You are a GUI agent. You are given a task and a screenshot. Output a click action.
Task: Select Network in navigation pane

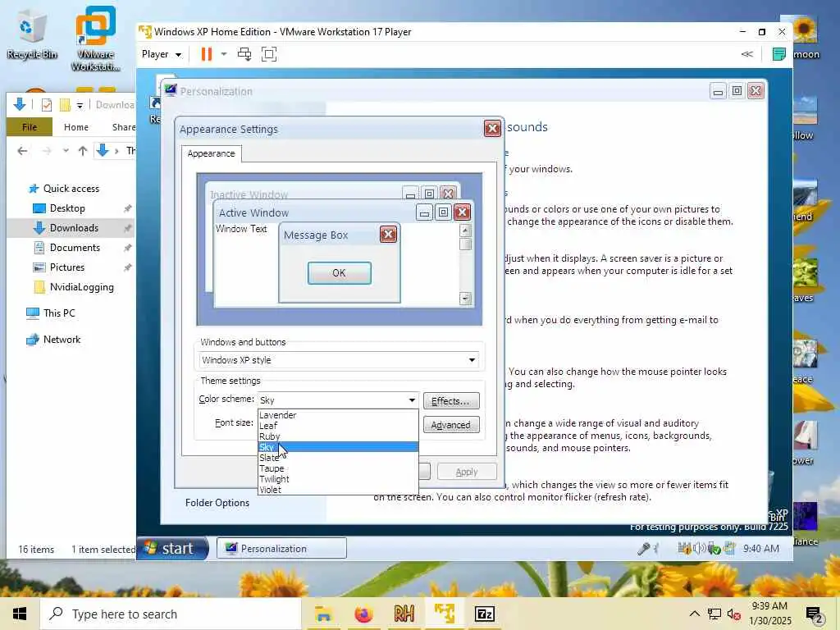[61, 340]
